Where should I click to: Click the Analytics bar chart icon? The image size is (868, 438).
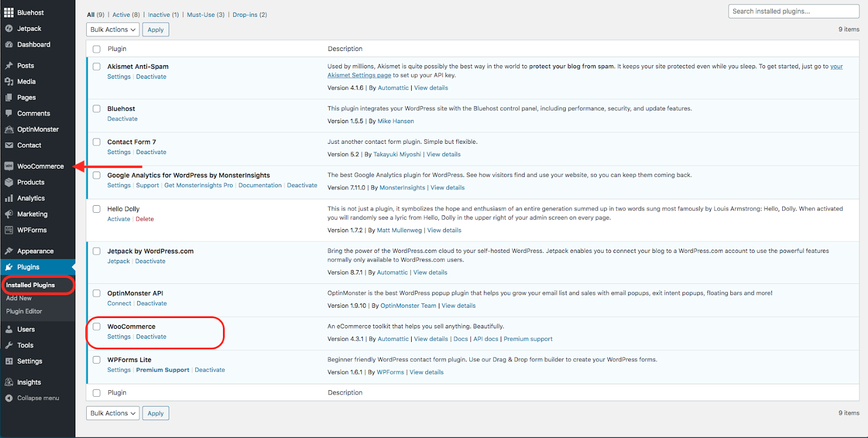pyautogui.click(x=9, y=198)
